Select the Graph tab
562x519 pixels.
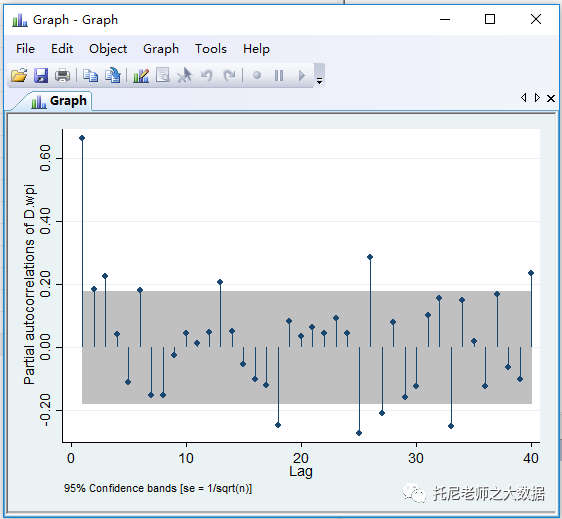(59, 101)
